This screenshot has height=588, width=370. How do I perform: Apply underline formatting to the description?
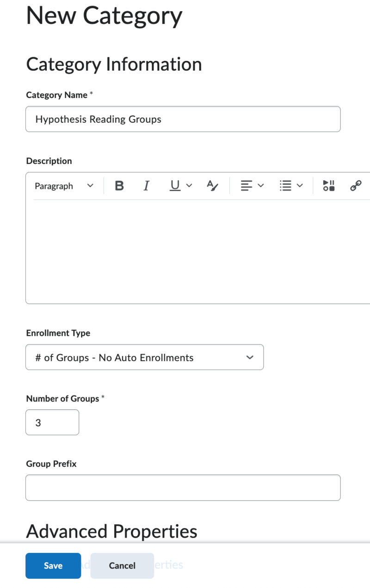pyautogui.click(x=174, y=185)
